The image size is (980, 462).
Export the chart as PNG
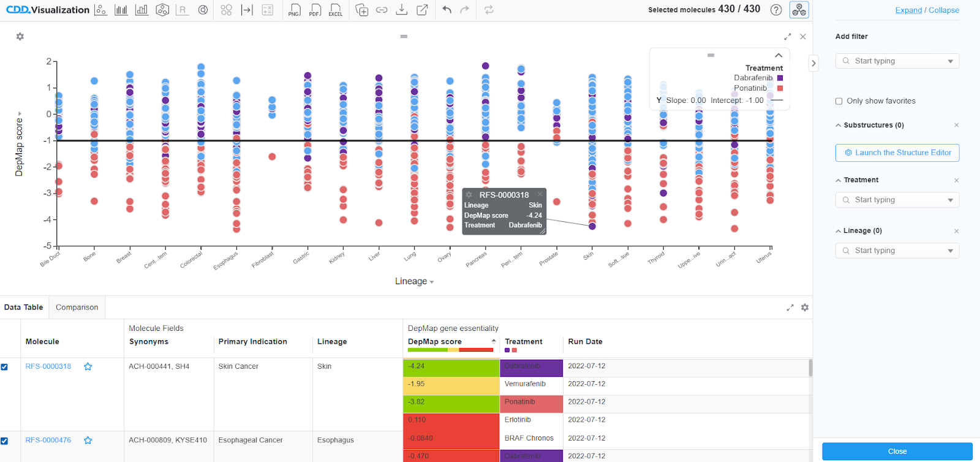point(294,10)
